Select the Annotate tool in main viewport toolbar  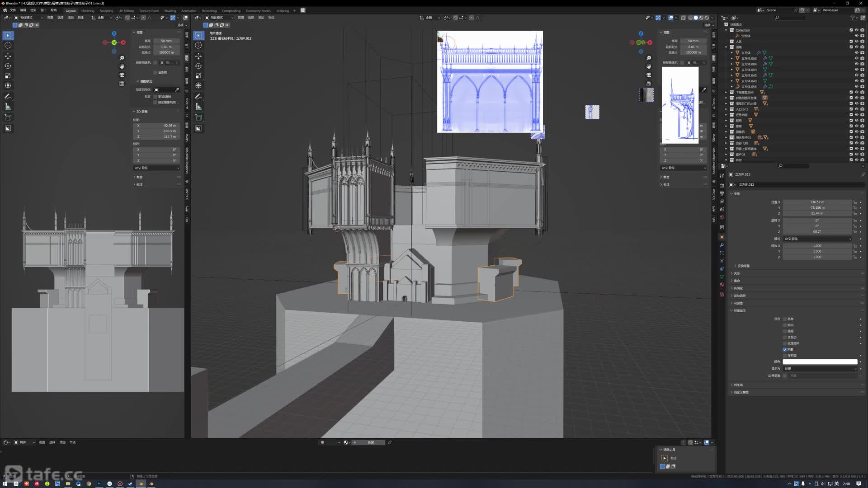coord(198,97)
